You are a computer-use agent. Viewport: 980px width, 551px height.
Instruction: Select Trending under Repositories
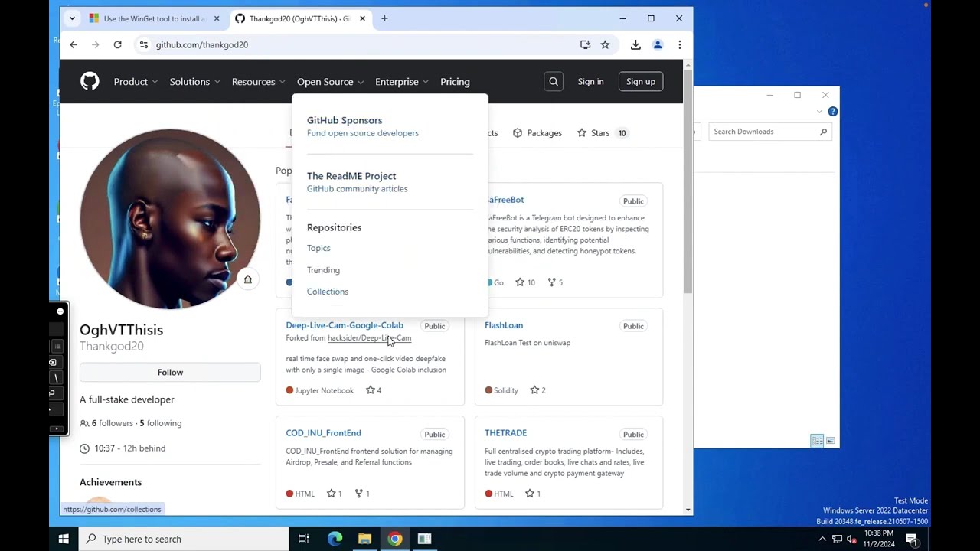323,270
